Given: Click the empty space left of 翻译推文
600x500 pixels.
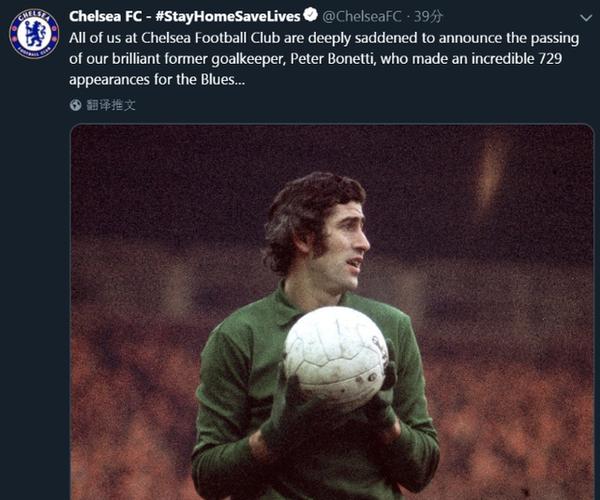Looking at the screenshot, I should pyautogui.click(x=34, y=105).
